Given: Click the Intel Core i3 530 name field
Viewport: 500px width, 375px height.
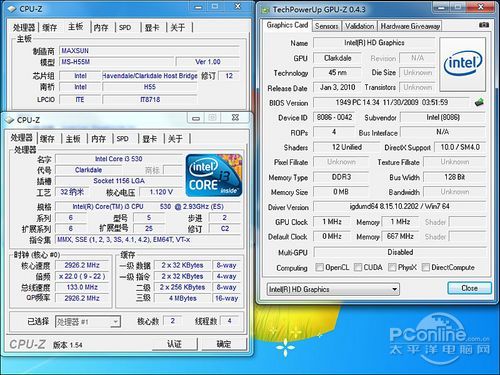Looking at the screenshot, I should (119, 159).
